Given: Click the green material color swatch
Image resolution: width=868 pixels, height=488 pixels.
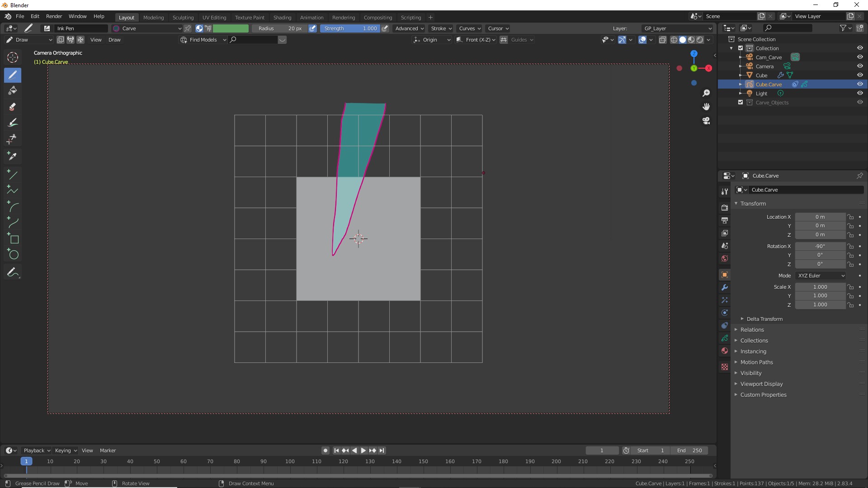Looking at the screenshot, I should 231,28.
